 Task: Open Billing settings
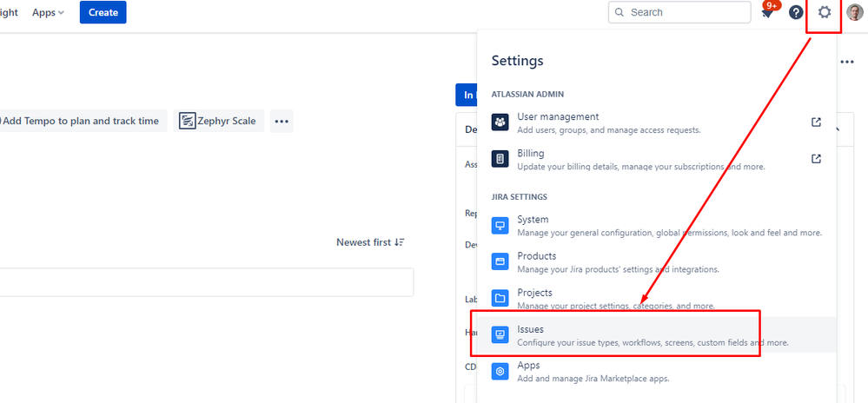[656, 160]
